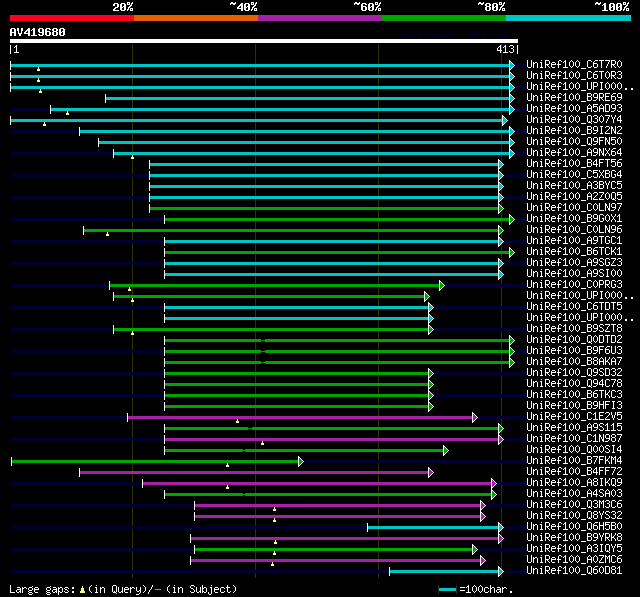Select the UniRef100_C0LN96 label
The height and width of the screenshot is (597, 640).
point(574,230)
